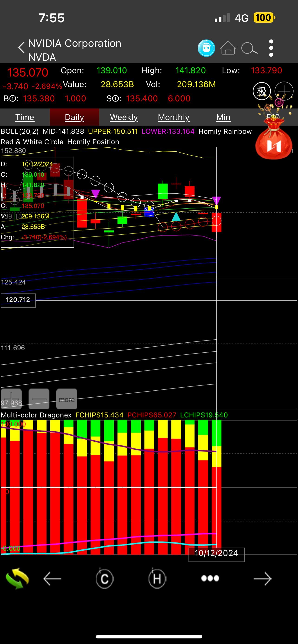Tap the volume value 209.136M
The image size is (298, 644).
pyautogui.click(x=196, y=85)
